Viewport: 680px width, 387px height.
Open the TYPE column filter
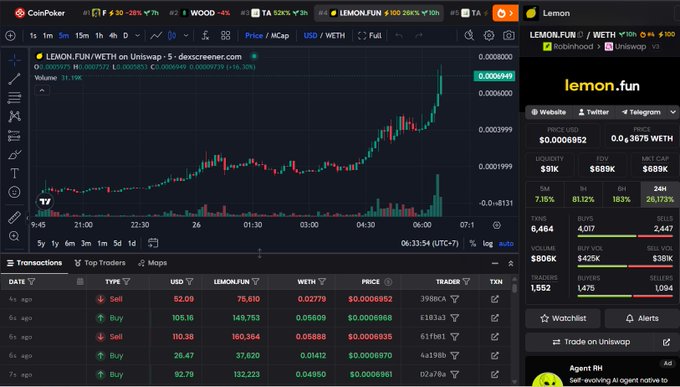tap(127, 282)
